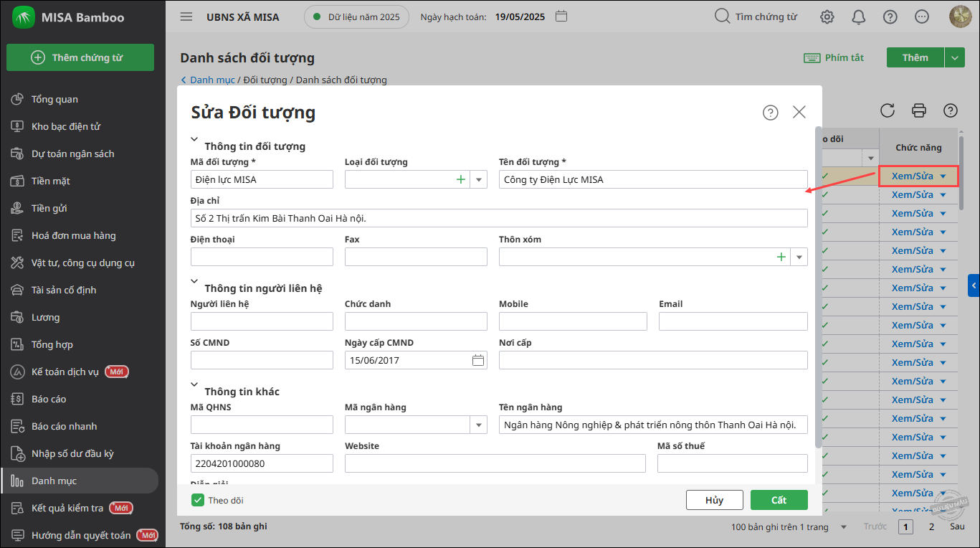Go to page 2 of the list
The height and width of the screenshot is (548, 980).
(x=932, y=526)
